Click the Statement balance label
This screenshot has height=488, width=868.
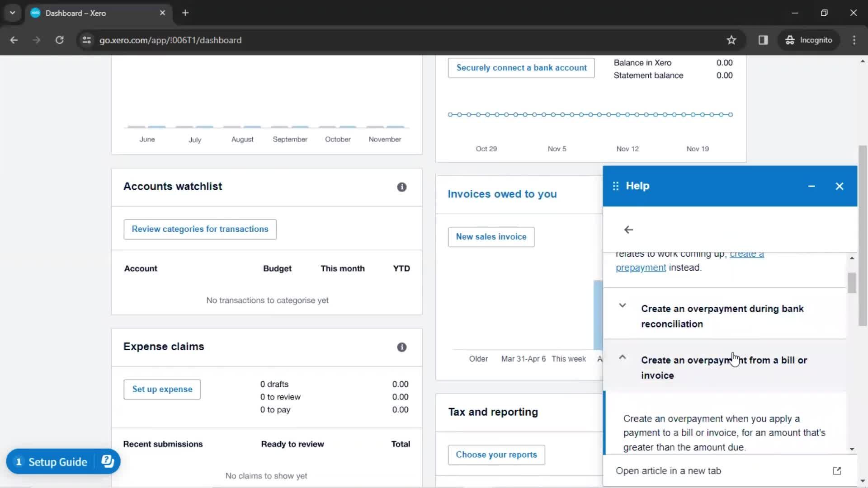[648, 75]
